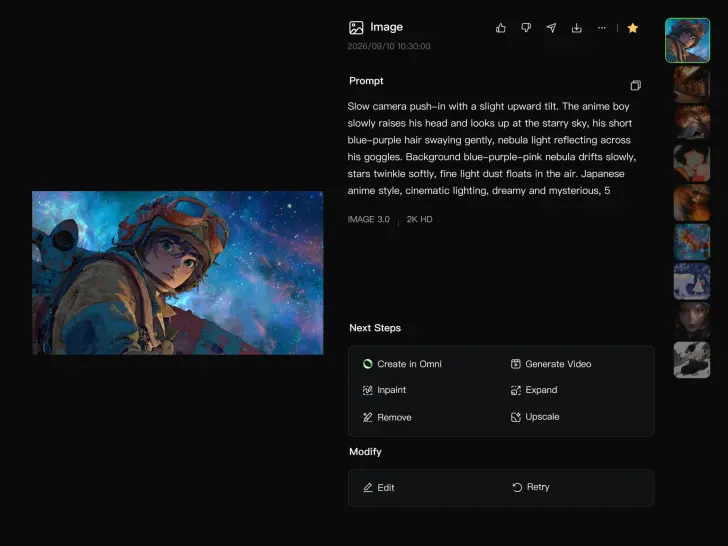Open the ninth black-and-white thumbnail
Screen dimensions: 728x546
point(692,360)
